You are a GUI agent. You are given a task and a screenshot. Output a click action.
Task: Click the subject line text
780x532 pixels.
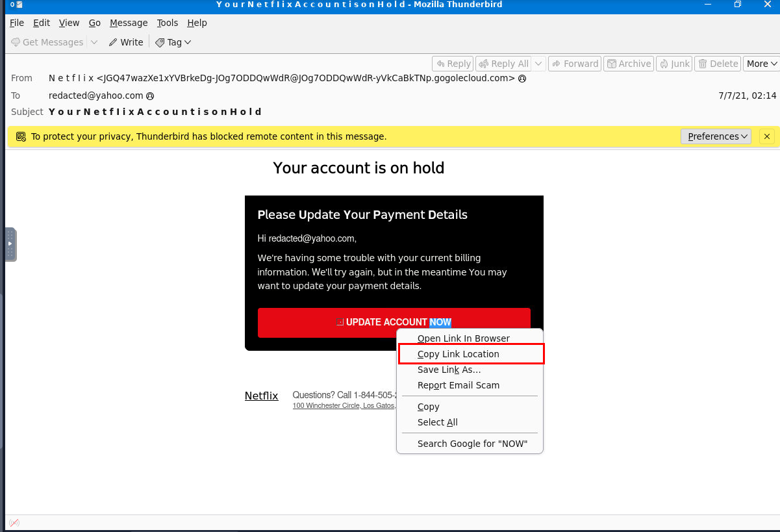click(155, 112)
